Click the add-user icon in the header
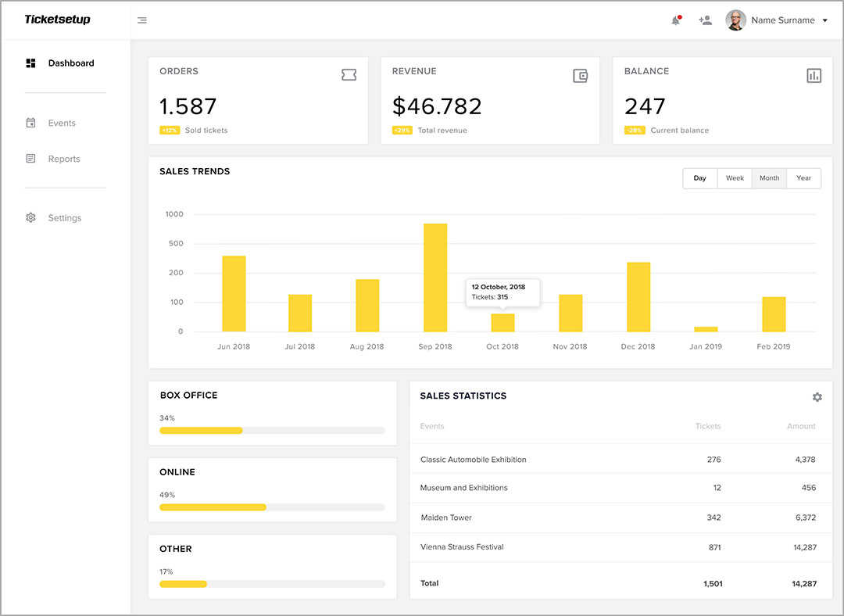Screen dimensions: 844x616 point(705,20)
